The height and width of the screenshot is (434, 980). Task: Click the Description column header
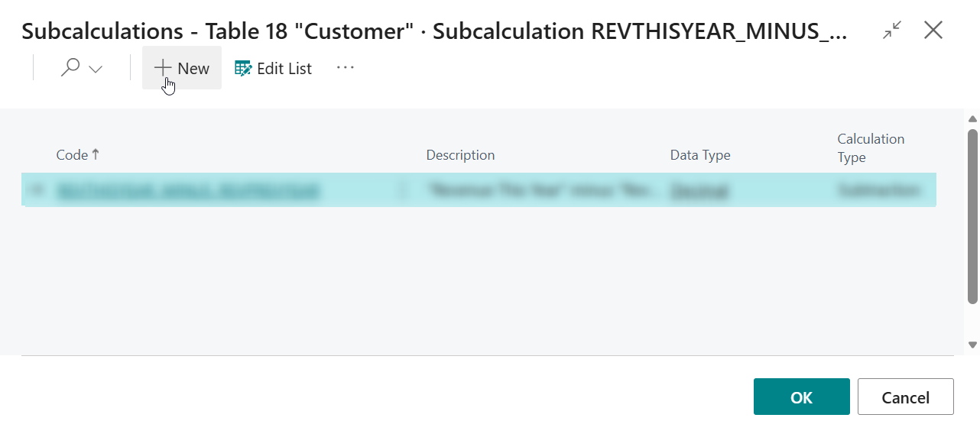click(460, 155)
